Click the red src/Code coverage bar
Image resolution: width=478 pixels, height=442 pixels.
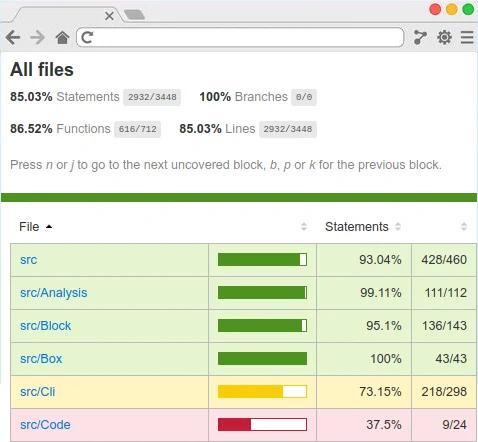click(262, 425)
